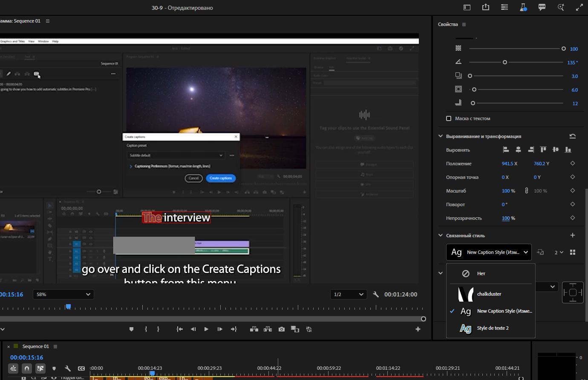Open the button editor plus icon
Viewport: 588px width, 380px height.
tap(418, 329)
